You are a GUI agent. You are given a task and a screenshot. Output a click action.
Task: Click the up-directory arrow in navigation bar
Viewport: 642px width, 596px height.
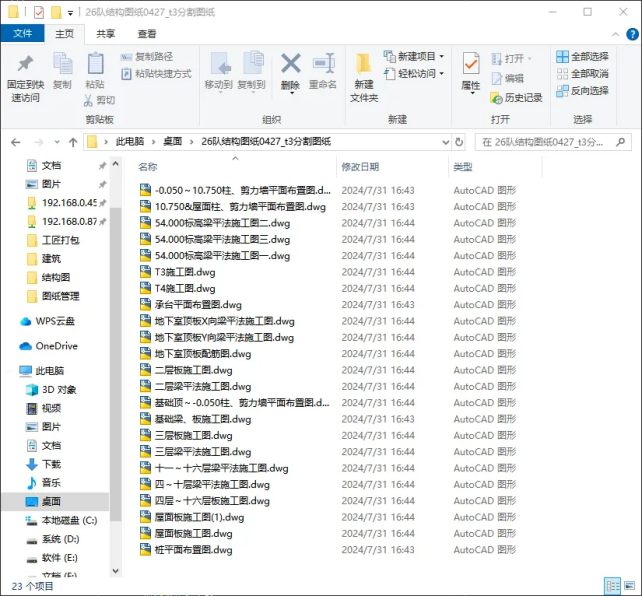click(x=66, y=142)
